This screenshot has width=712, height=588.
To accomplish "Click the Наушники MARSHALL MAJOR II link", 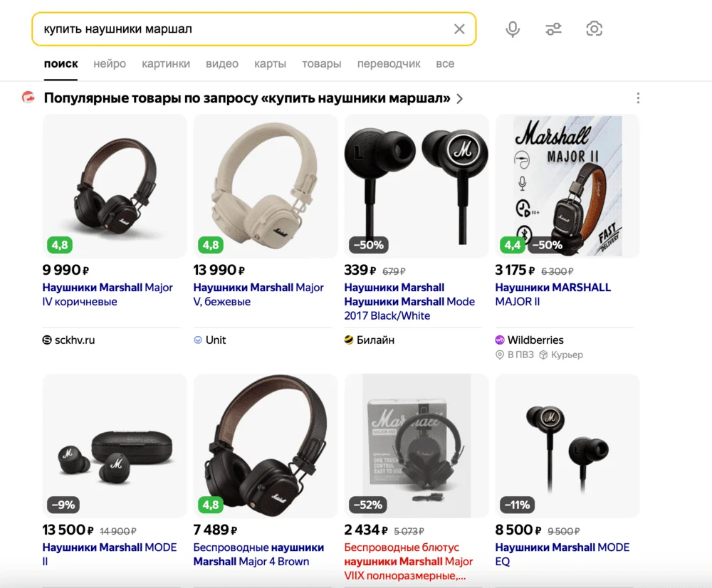I will (553, 295).
